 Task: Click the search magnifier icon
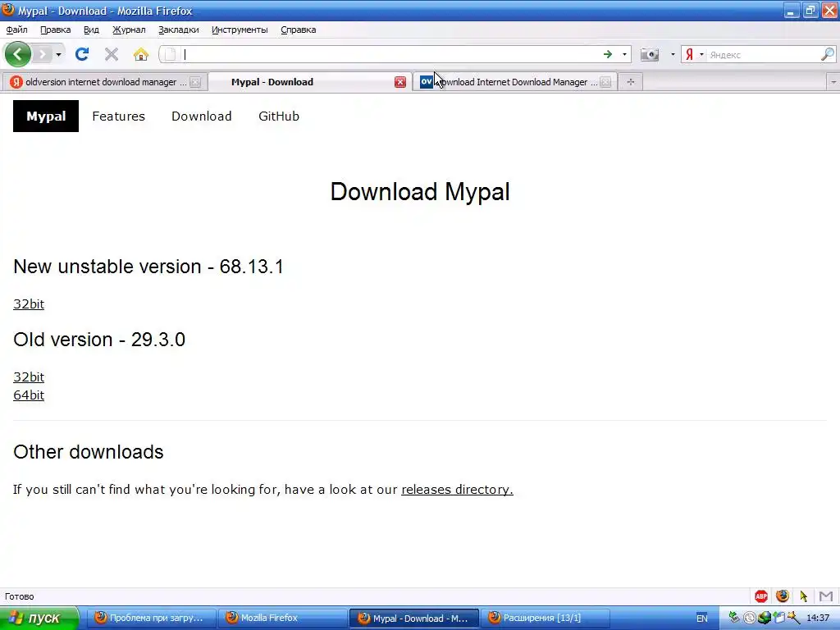(828, 54)
